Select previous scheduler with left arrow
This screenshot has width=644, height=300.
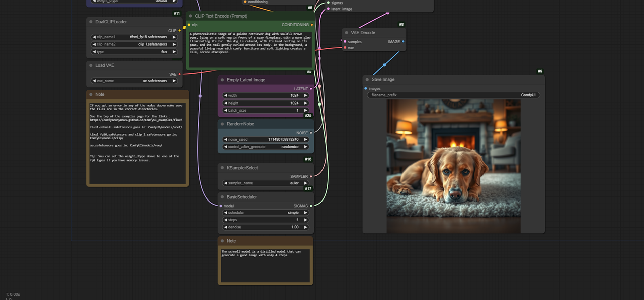[x=226, y=213]
